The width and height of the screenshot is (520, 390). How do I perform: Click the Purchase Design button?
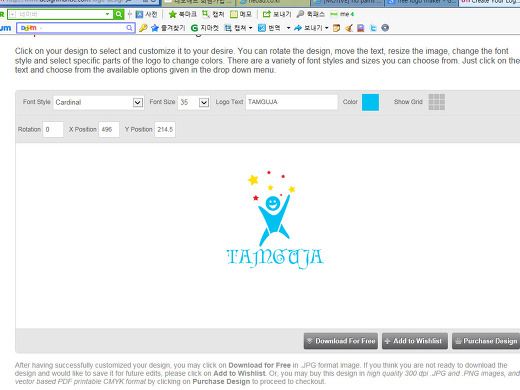(486, 341)
